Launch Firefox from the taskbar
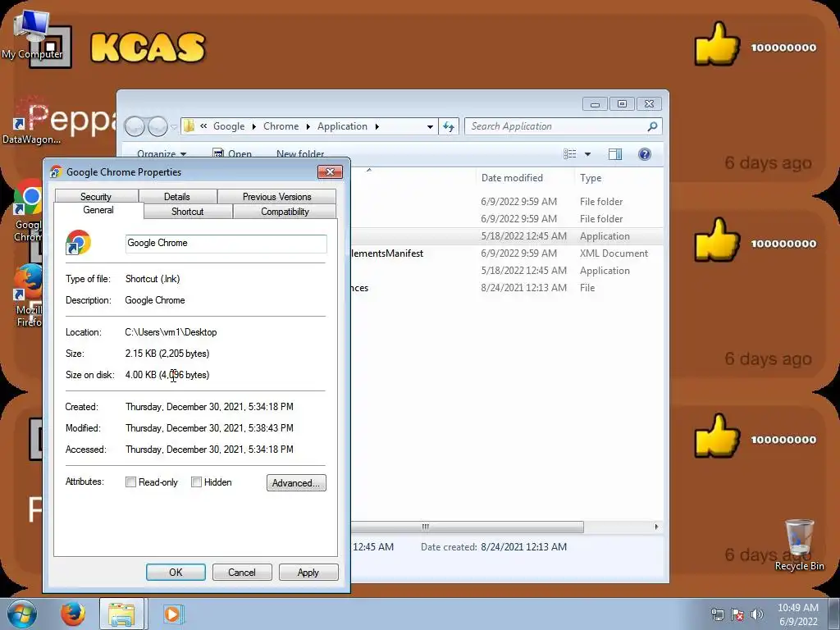 tap(73, 614)
